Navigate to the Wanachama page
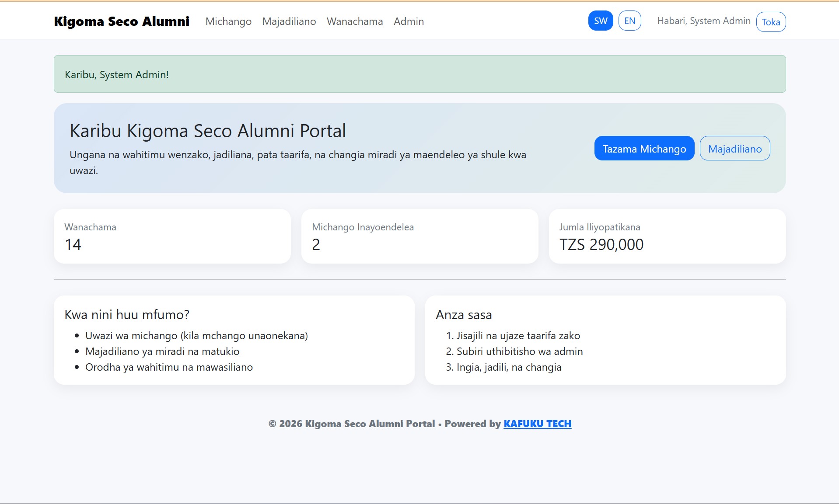The width and height of the screenshot is (839, 504). coord(354,21)
